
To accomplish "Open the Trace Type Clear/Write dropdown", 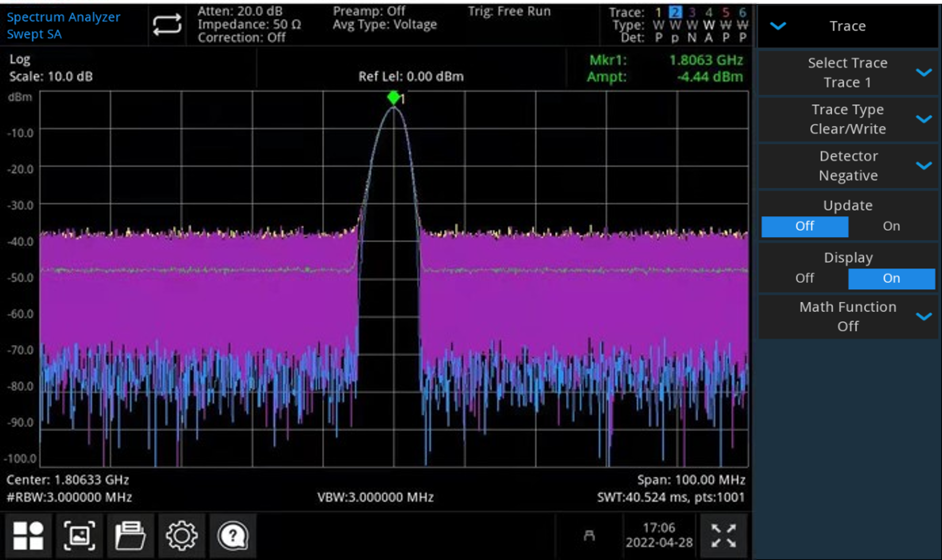I will [848, 119].
